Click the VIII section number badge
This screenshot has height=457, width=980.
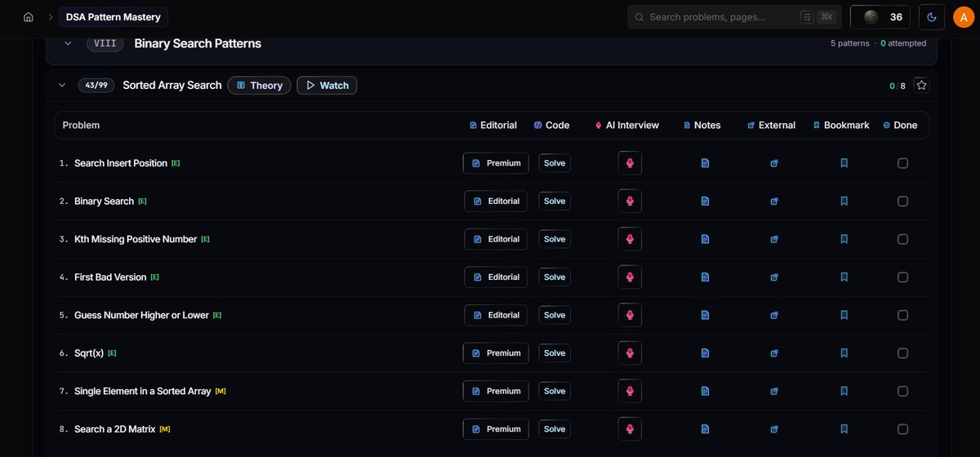point(105,43)
